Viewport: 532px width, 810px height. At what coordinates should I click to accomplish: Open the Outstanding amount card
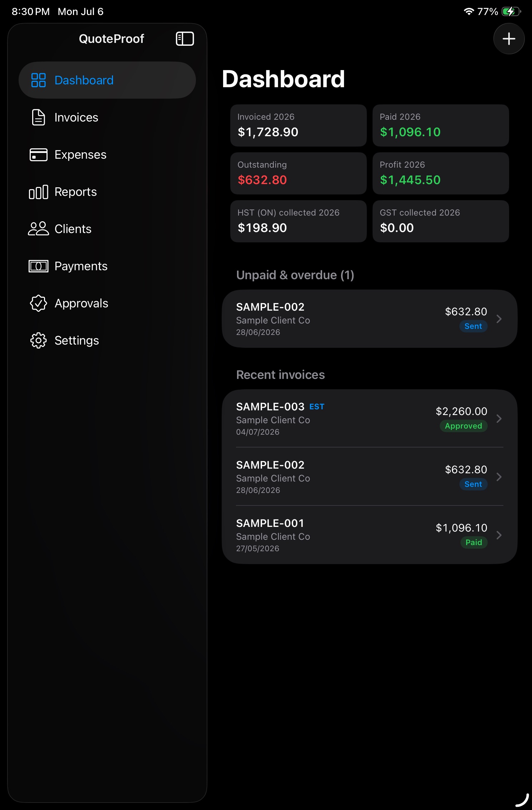[x=299, y=173]
